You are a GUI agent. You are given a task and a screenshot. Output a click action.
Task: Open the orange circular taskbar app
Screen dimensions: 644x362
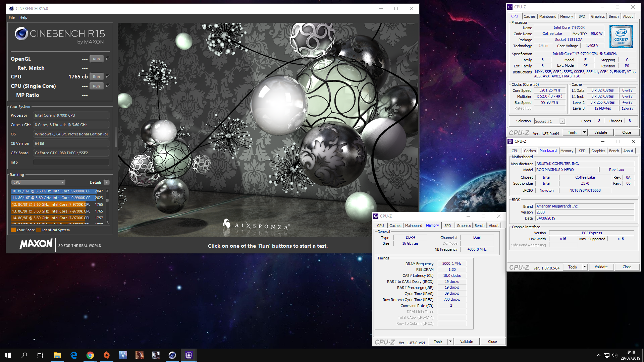107,355
